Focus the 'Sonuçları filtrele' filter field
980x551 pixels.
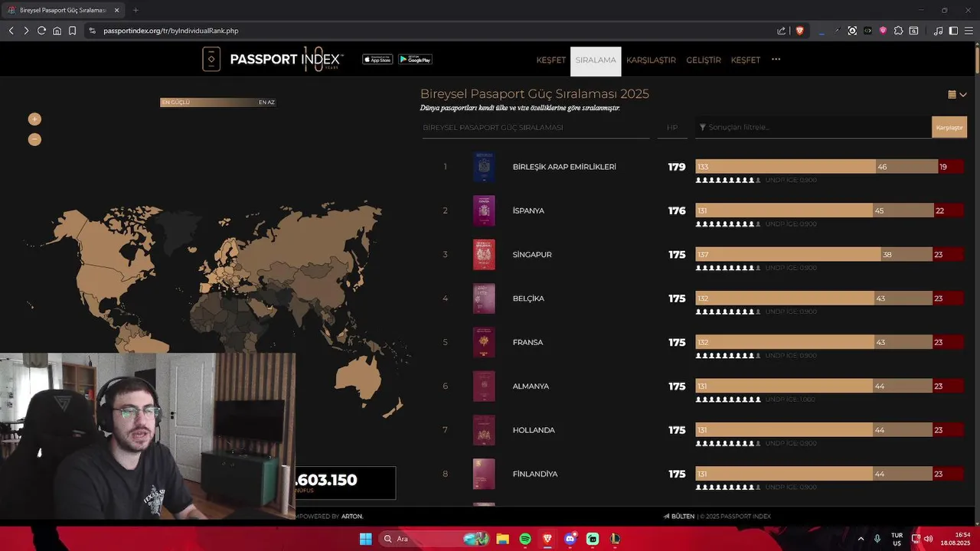click(x=813, y=127)
